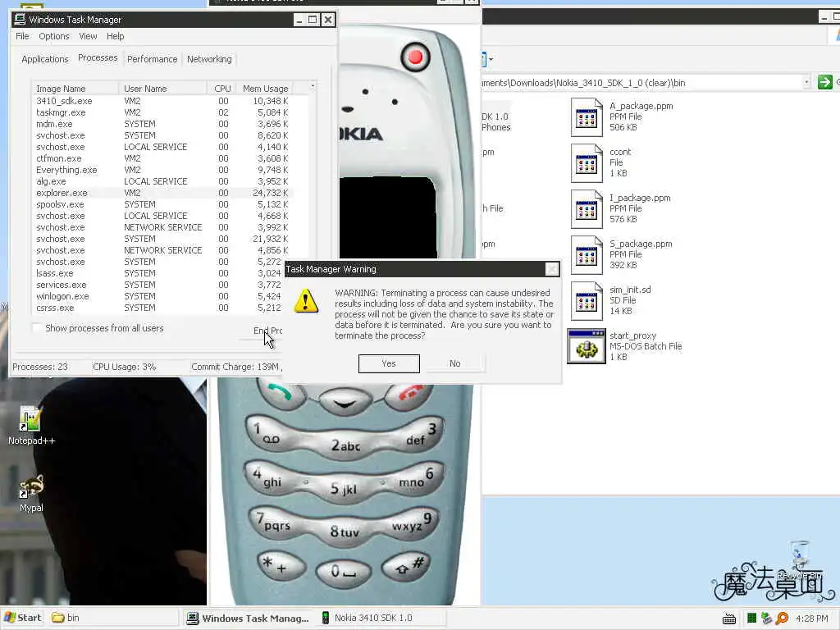Open the A_package.ppm file icon
This screenshot has height=630, width=840.
click(x=586, y=116)
